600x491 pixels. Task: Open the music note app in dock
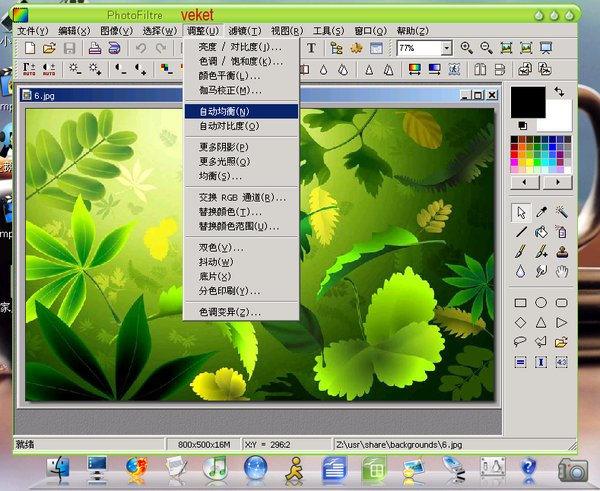[214, 467]
